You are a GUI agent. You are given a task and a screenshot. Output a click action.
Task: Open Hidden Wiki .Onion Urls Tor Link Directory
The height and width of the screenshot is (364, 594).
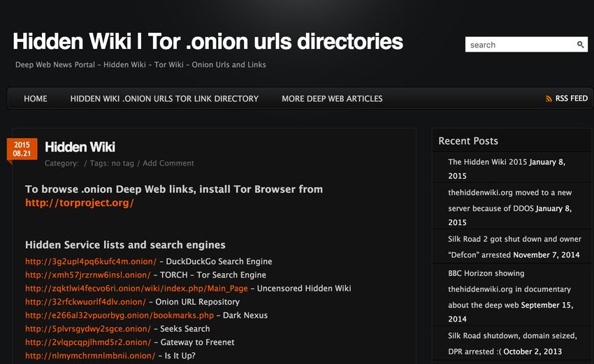pos(164,99)
